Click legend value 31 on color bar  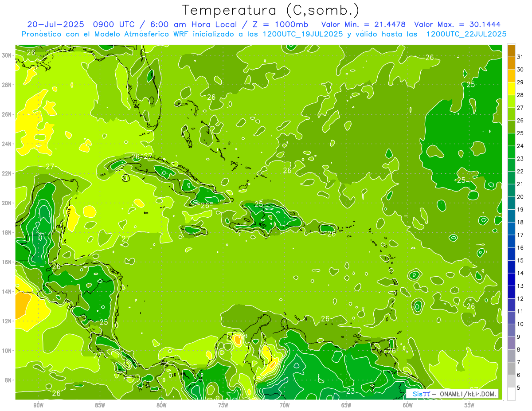point(520,57)
